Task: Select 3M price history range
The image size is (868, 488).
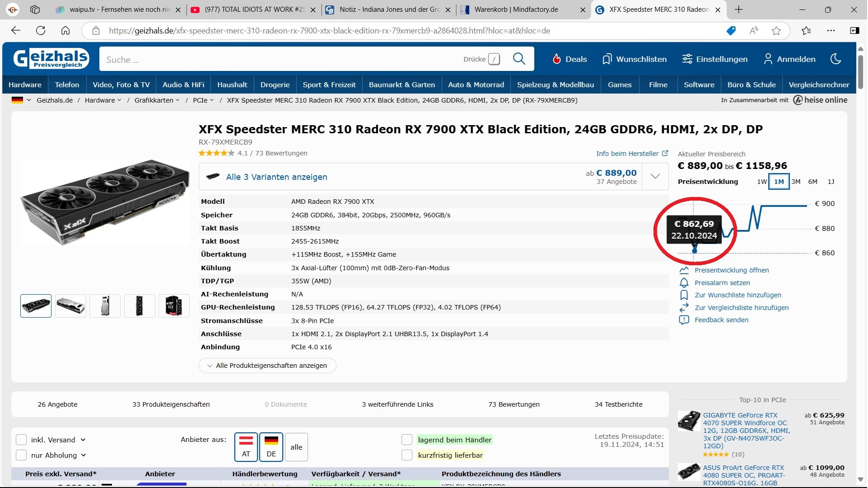Action: (x=796, y=182)
